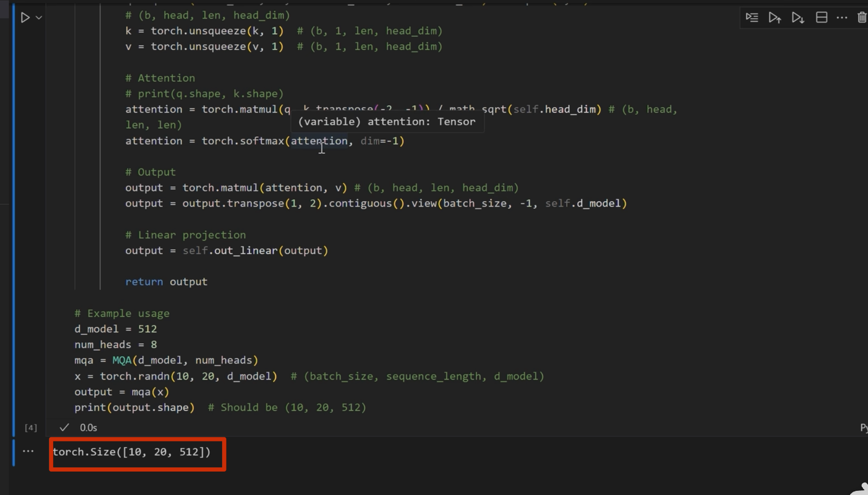
Task: Click the torch.Size output text
Action: (x=132, y=452)
